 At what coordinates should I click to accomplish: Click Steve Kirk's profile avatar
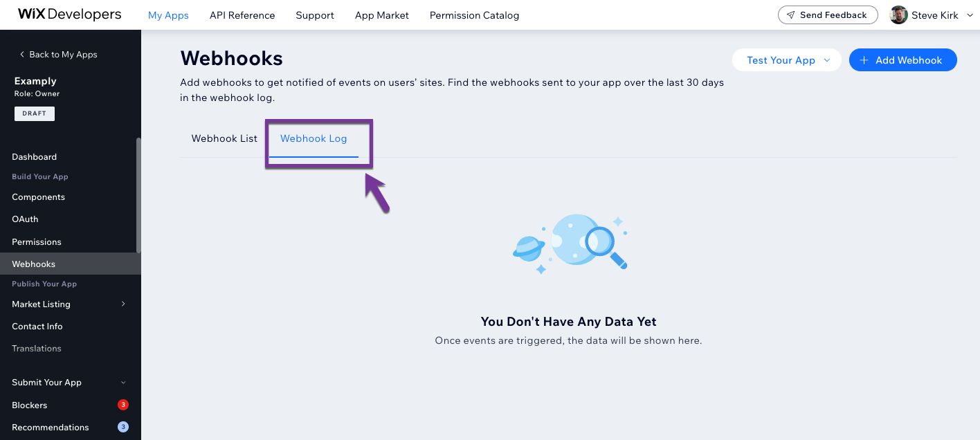coord(898,15)
